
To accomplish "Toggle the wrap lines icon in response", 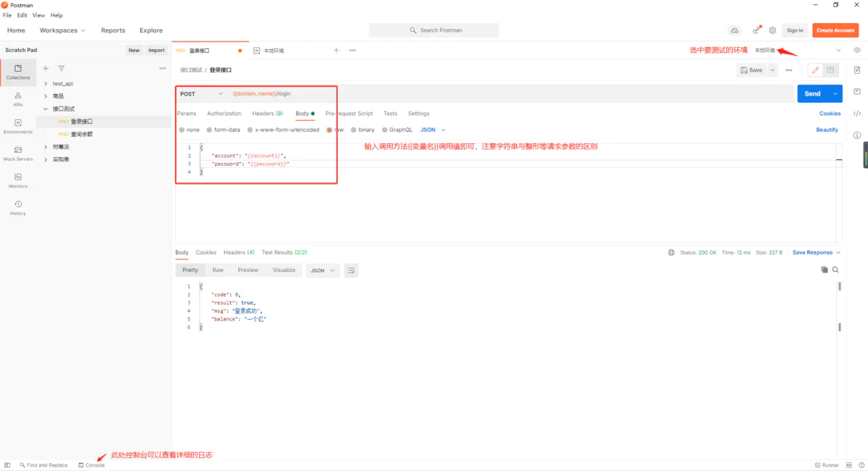I will (x=352, y=271).
